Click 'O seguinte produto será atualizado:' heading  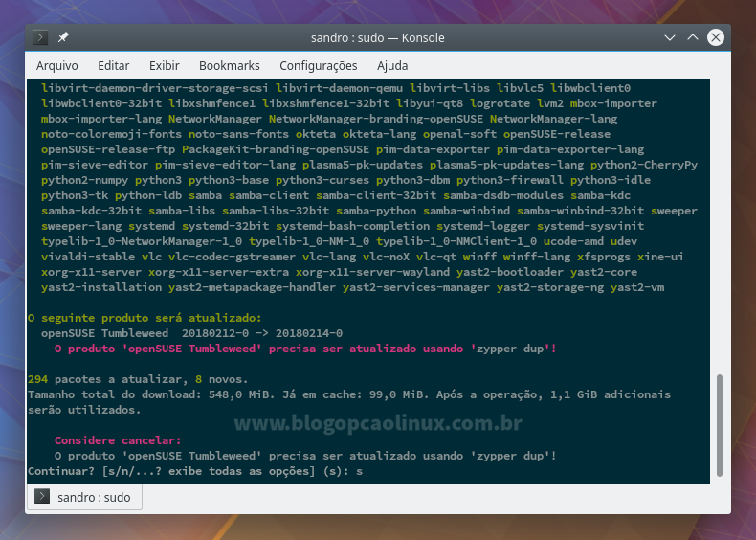145,318
